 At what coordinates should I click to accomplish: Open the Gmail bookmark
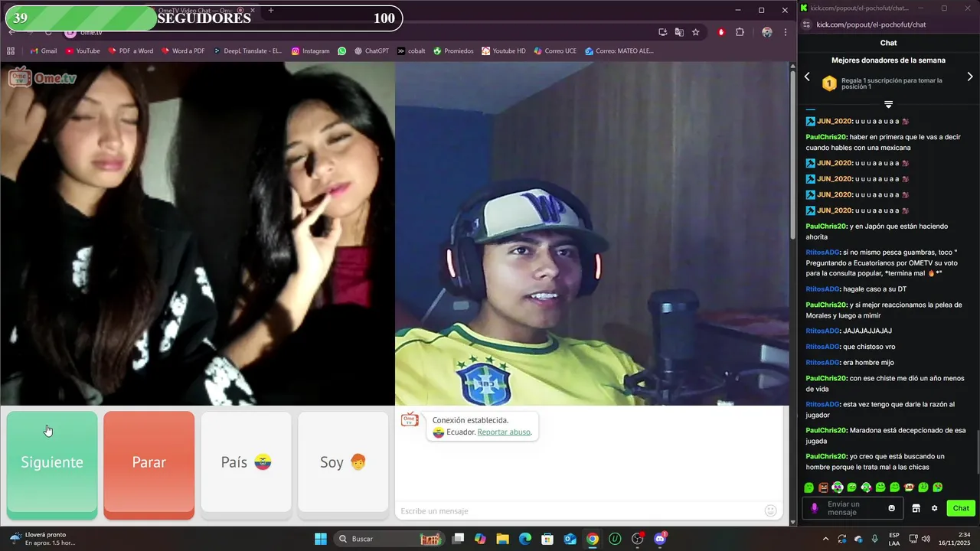point(44,51)
